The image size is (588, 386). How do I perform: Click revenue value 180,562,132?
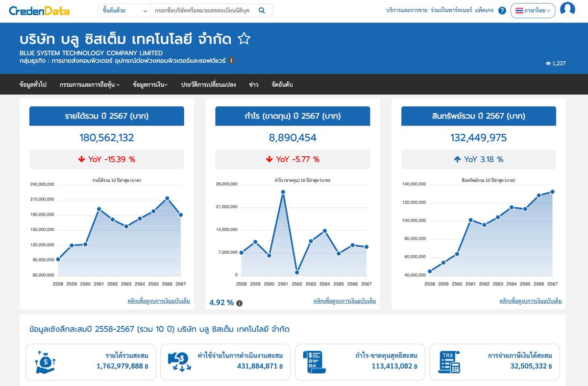(x=107, y=138)
